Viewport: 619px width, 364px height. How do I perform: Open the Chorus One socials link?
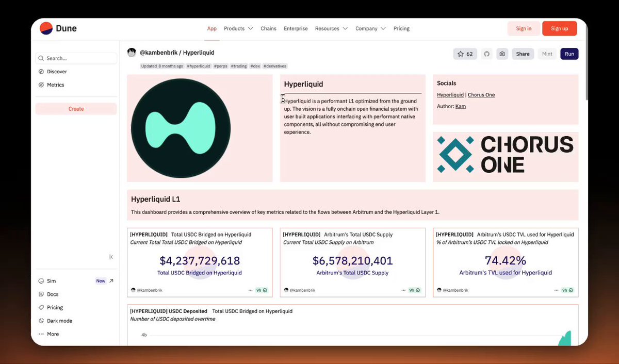tap(481, 95)
